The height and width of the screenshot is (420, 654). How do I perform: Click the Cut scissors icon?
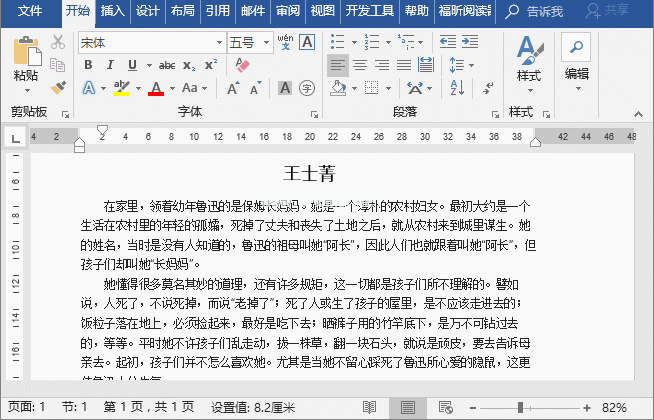coord(58,42)
